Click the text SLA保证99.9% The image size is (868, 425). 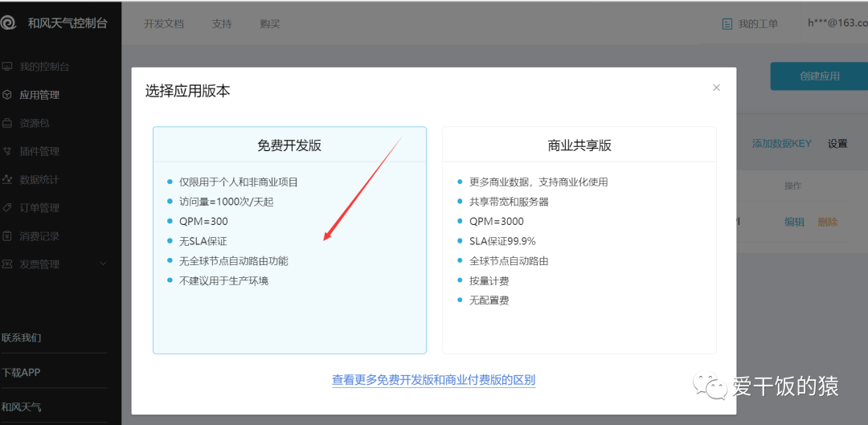pyautogui.click(x=502, y=241)
